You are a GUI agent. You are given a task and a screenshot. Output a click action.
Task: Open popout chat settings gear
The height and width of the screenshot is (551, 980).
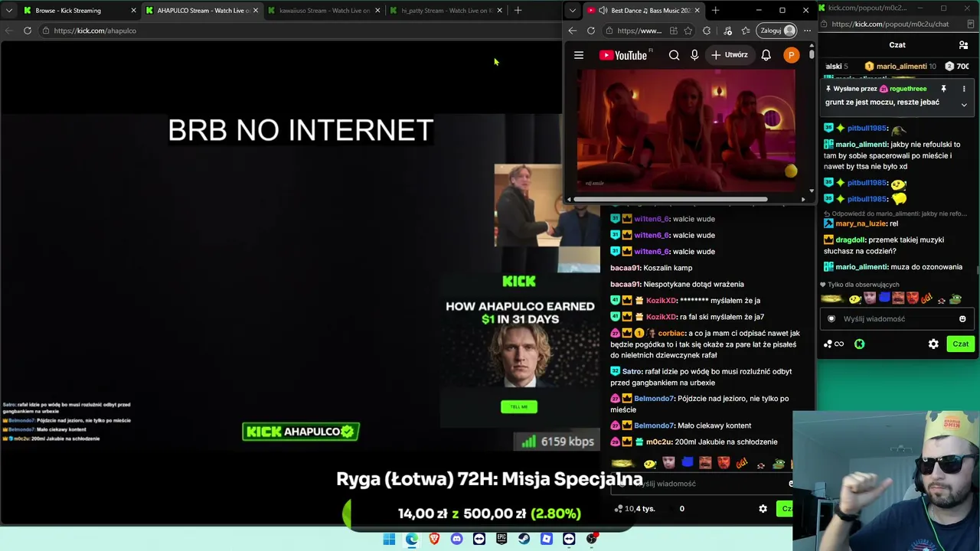(933, 344)
